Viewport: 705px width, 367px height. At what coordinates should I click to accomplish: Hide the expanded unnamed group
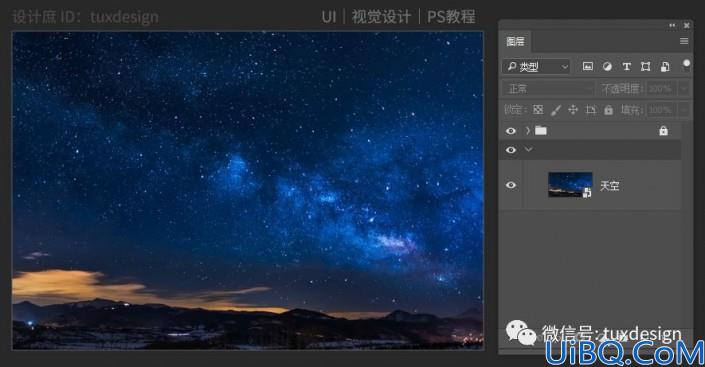click(x=511, y=150)
